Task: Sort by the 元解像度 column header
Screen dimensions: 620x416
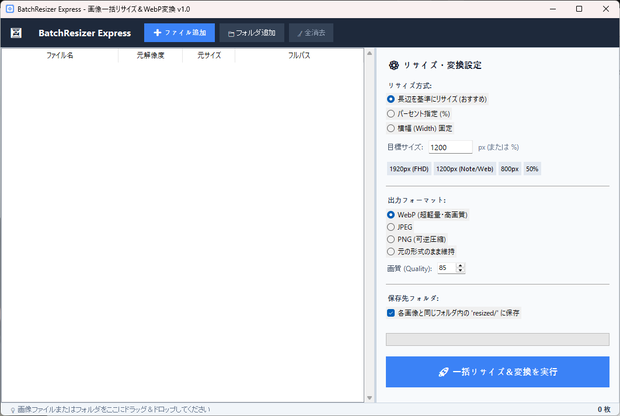Action: 150,55
